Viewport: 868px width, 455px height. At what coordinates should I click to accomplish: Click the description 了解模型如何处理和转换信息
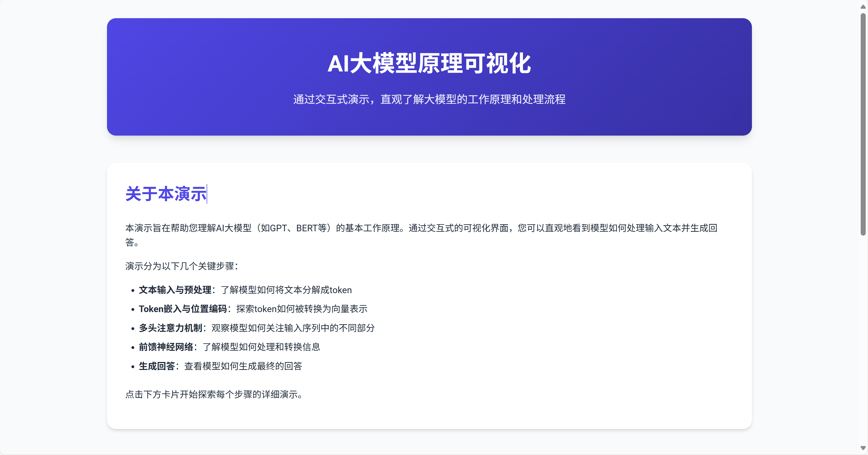point(261,347)
